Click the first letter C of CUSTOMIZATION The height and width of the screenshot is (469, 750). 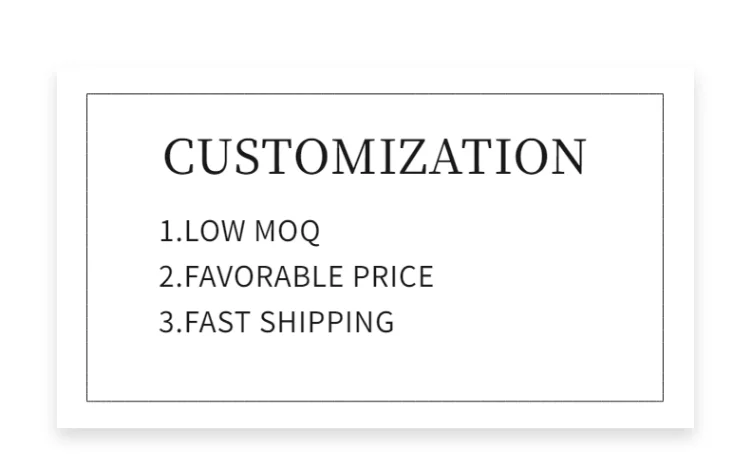pos(181,157)
